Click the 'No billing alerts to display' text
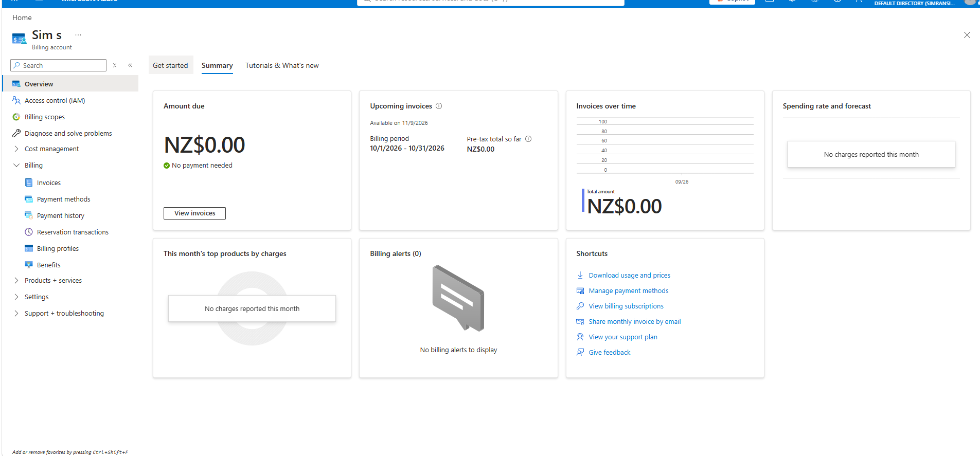The width and height of the screenshot is (980, 456). point(458,350)
